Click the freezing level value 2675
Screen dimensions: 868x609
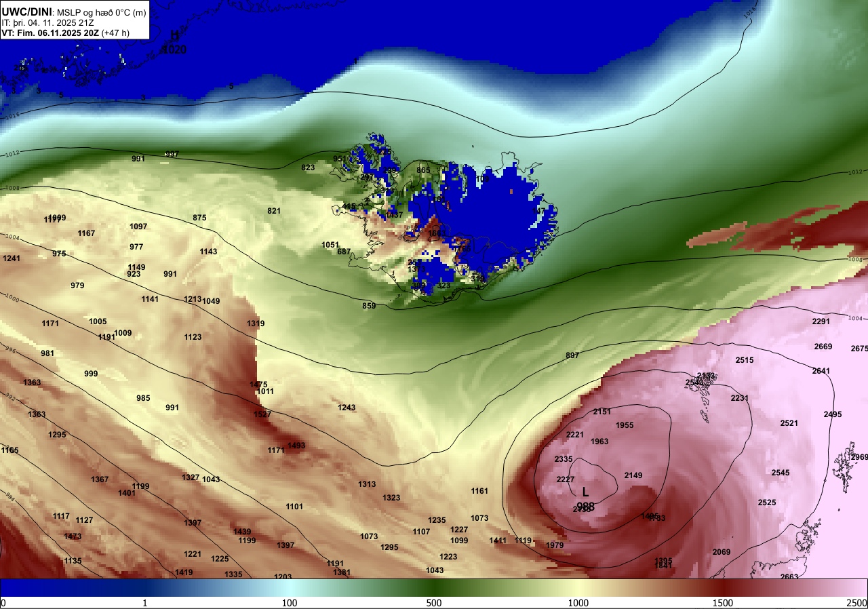(859, 349)
